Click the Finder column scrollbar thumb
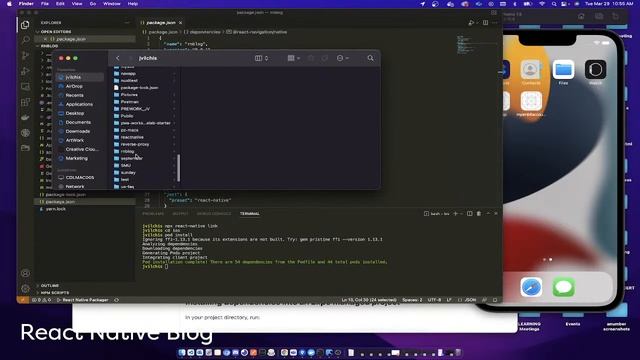 tap(178, 168)
